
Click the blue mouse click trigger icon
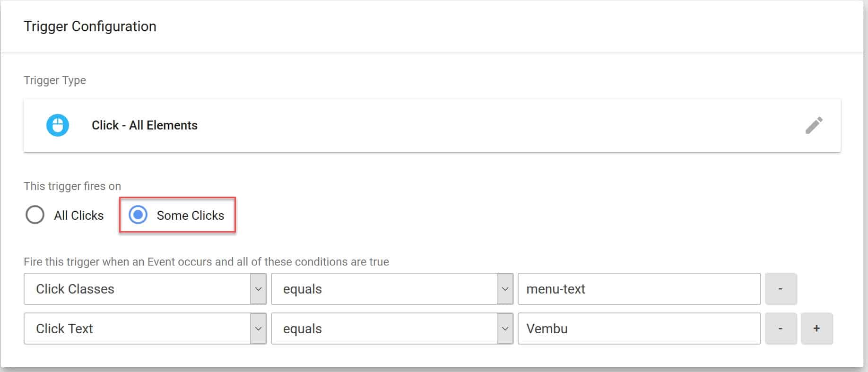58,125
